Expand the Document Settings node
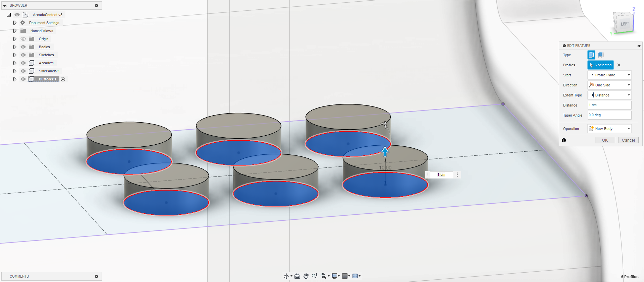644x282 pixels. click(x=15, y=23)
